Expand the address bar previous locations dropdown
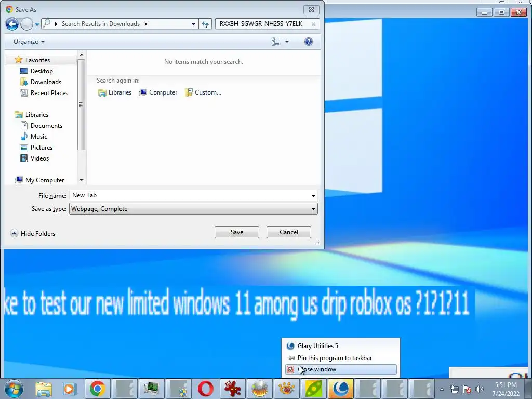 coord(193,24)
